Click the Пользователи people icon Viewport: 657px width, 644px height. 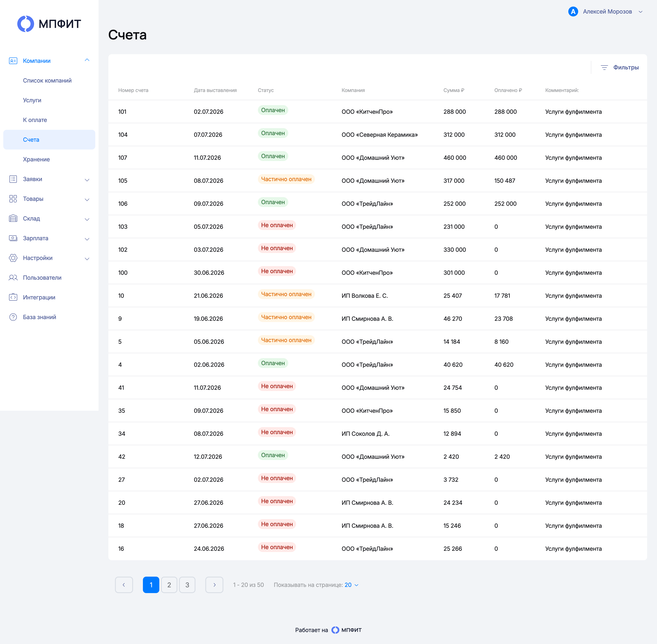tap(13, 278)
